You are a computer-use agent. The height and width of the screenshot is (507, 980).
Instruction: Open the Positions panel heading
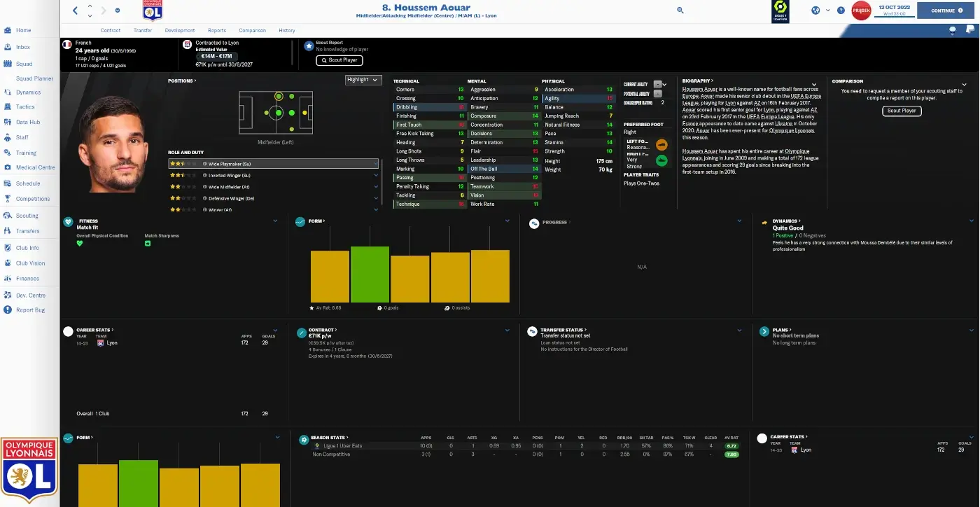[182, 81]
